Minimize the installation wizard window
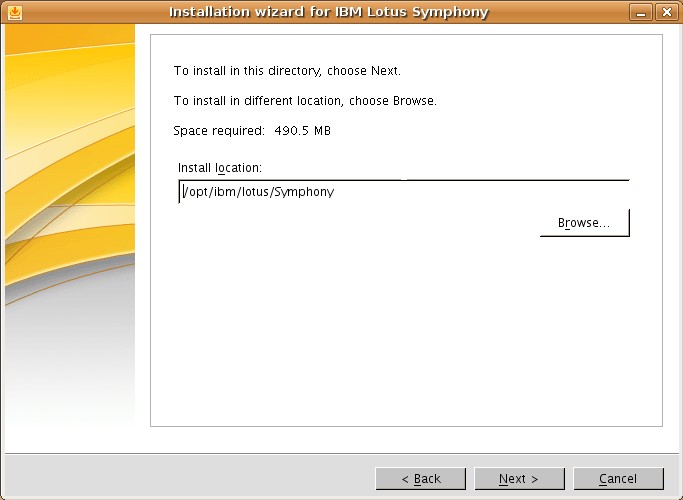The width and height of the screenshot is (683, 500). click(641, 12)
